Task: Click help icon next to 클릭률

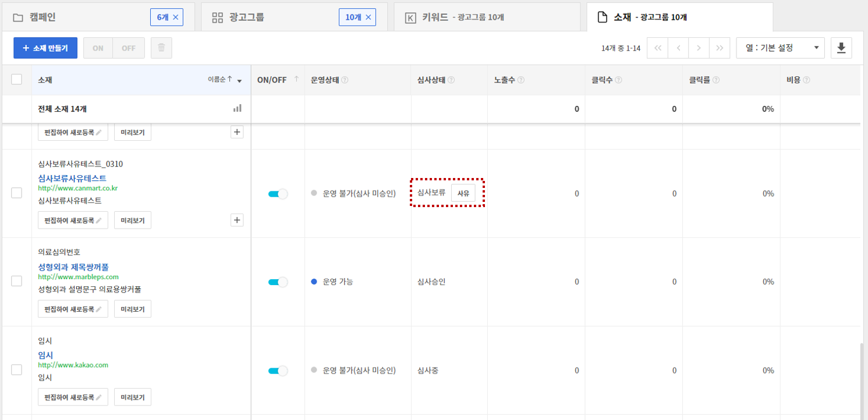Action: pyautogui.click(x=716, y=80)
